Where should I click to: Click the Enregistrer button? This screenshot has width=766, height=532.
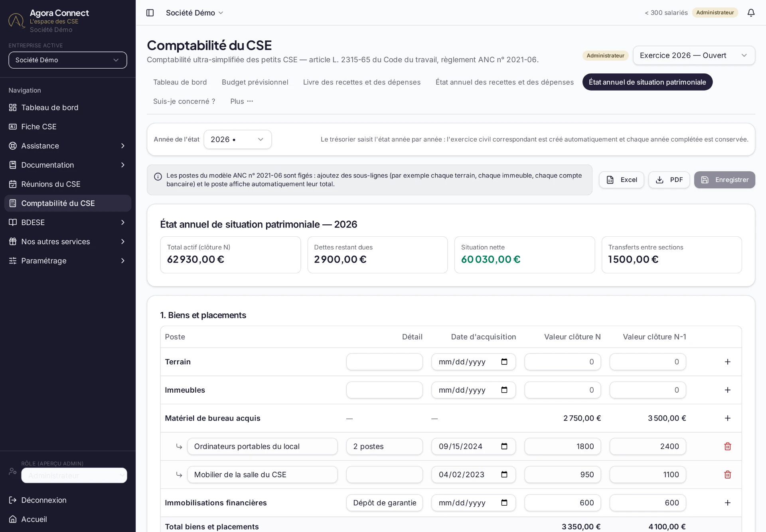(x=725, y=180)
